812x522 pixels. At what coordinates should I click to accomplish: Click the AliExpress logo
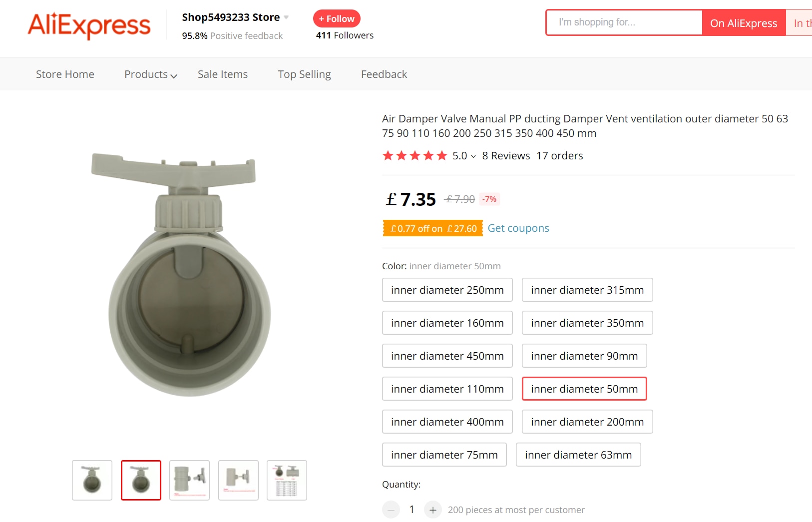pyautogui.click(x=89, y=25)
